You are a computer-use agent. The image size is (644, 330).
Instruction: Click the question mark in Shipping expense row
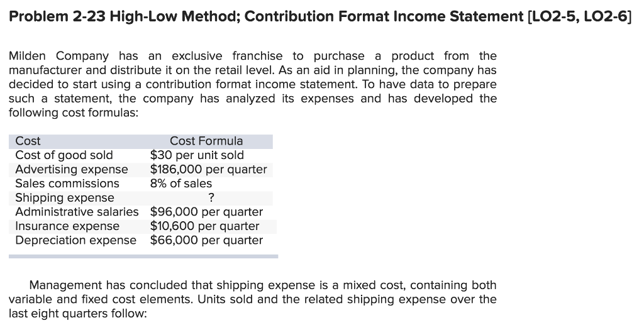(x=211, y=198)
